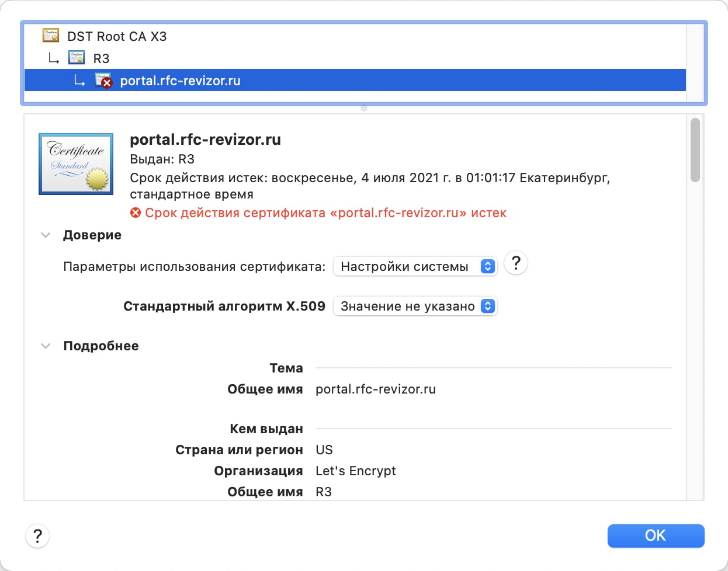Click Параметры использования сертификата label

tap(194, 266)
